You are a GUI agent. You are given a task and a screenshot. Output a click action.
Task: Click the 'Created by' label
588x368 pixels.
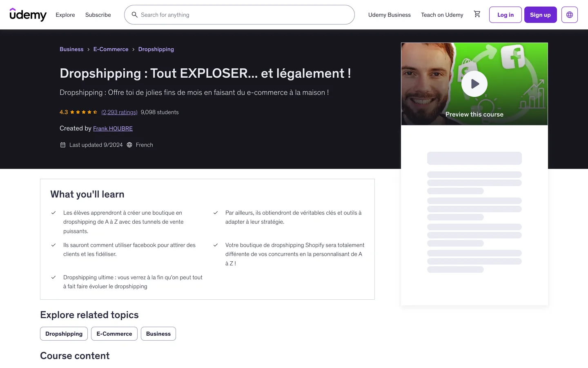pyautogui.click(x=76, y=128)
